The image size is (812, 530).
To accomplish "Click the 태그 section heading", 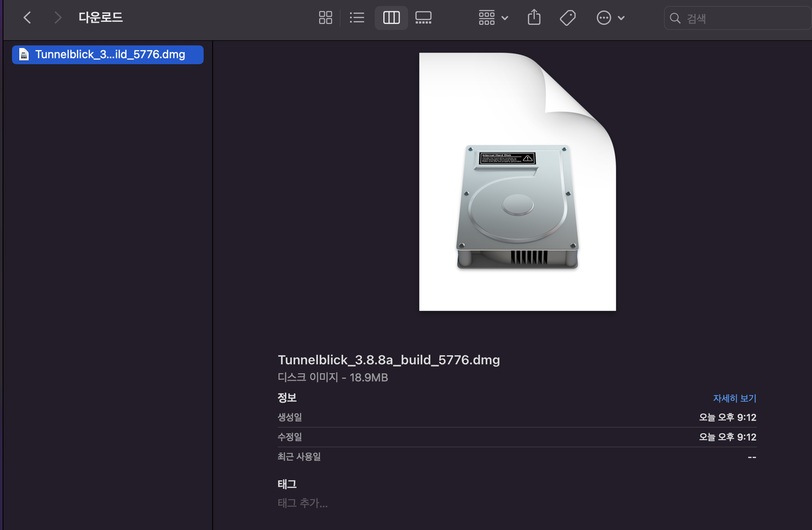I will click(x=287, y=484).
